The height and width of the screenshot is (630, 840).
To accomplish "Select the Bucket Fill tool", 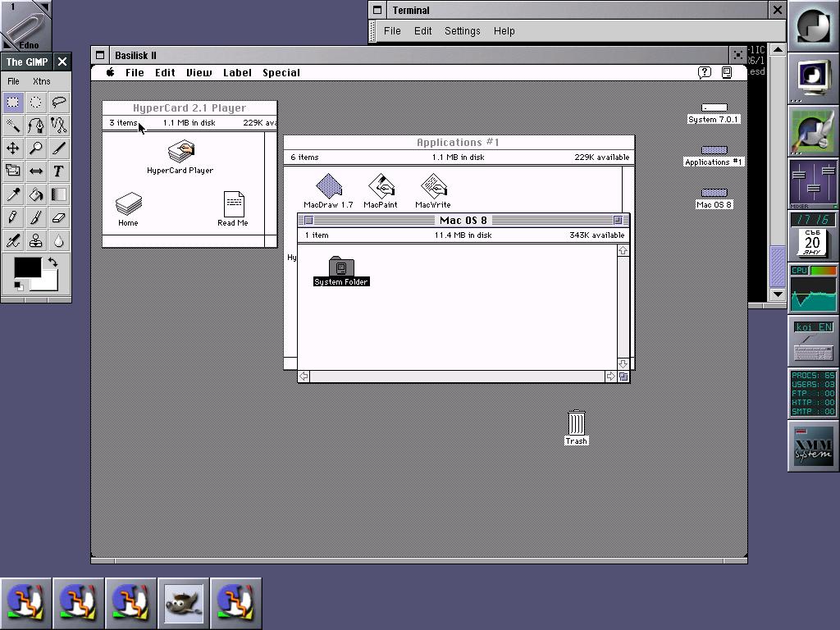I will coord(36,194).
